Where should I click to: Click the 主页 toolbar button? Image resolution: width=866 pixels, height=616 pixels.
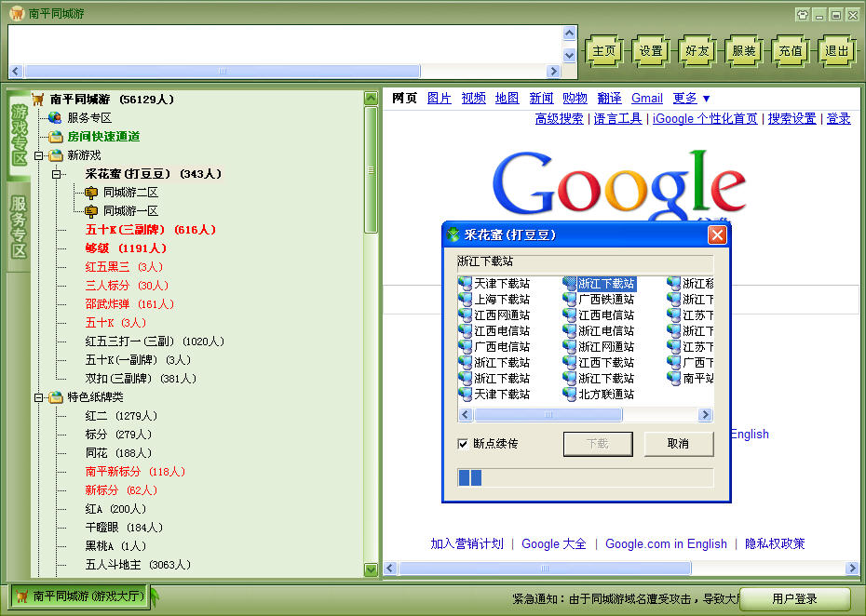click(604, 51)
